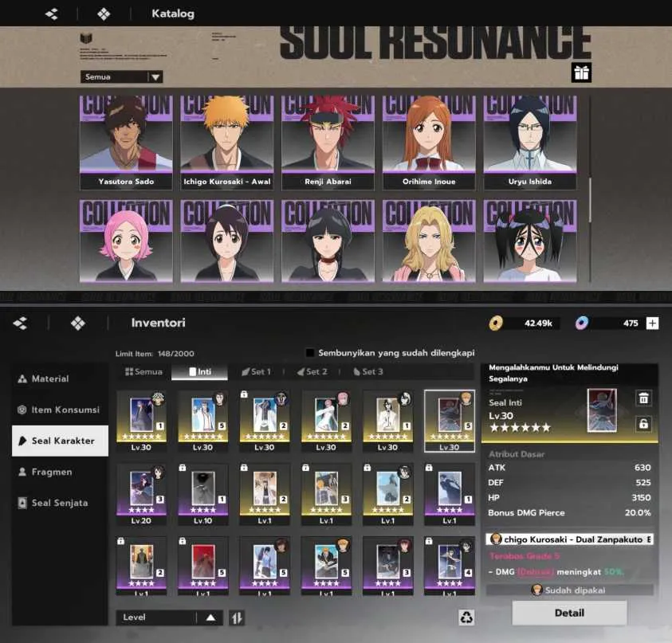
Task: Click the Katalog list scrollbar
Action: tap(590, 200)
